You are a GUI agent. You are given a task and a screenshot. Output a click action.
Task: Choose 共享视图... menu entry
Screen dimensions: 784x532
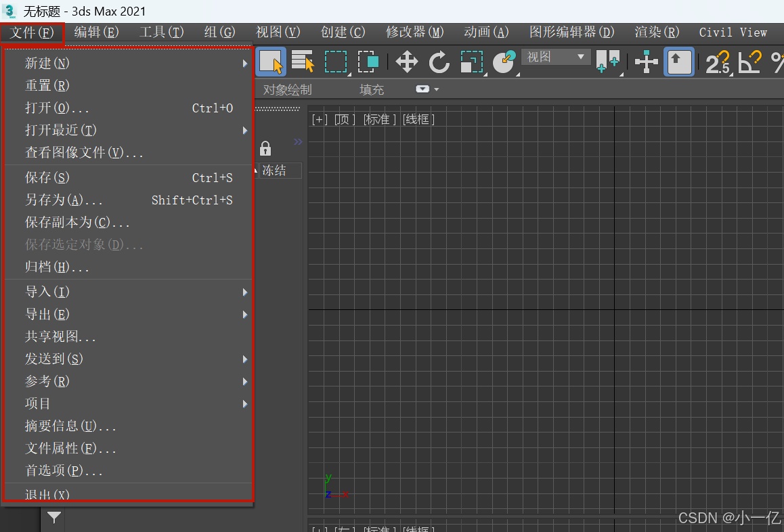128,336
